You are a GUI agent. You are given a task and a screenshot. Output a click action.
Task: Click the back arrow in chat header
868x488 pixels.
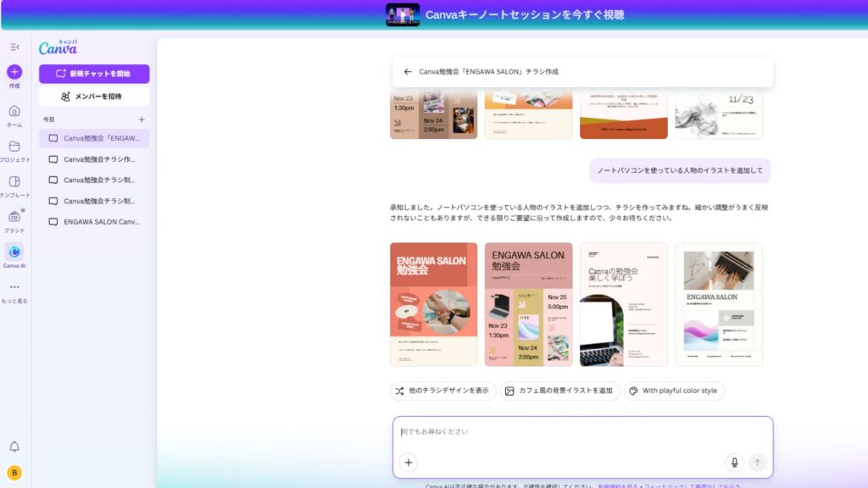coord(408,72)
